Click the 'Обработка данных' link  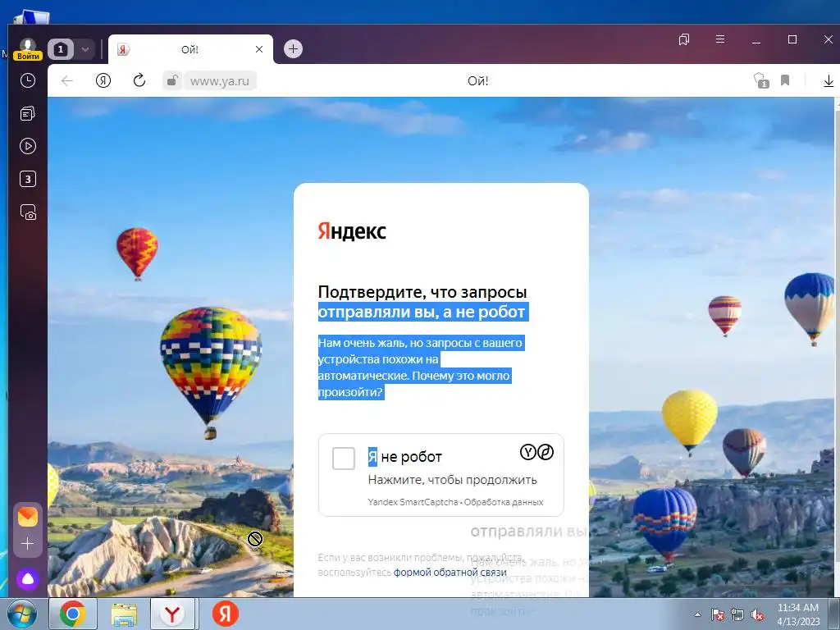(x=504, y=502)
